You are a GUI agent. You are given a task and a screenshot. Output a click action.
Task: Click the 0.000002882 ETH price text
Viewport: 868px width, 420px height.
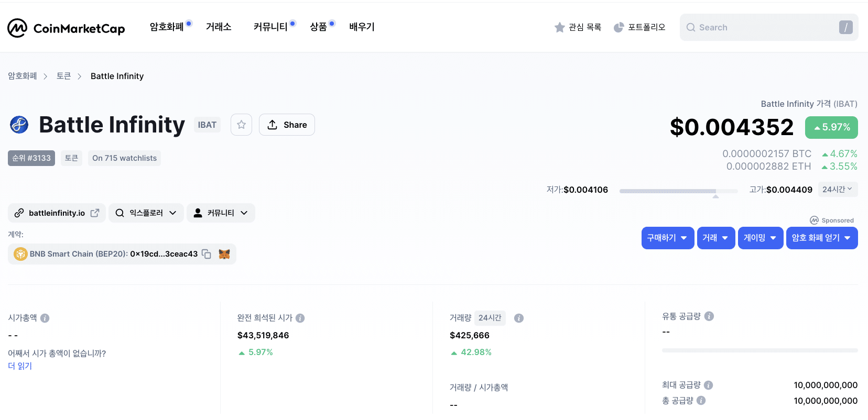[768, 167]
